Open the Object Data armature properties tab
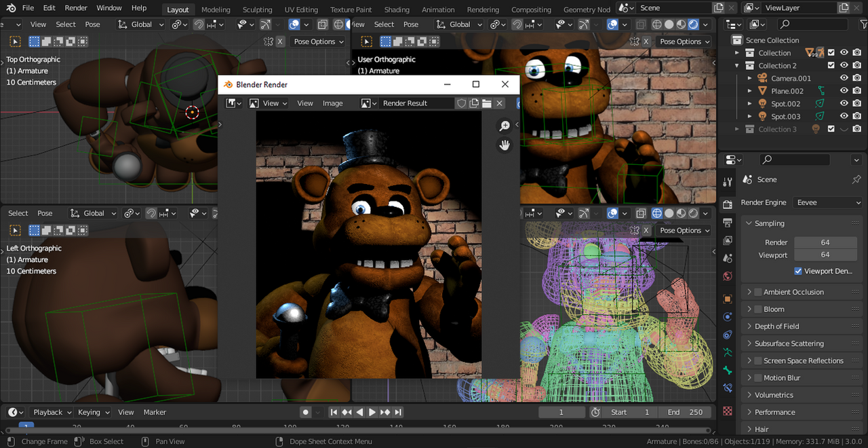Image resolution: width=868 pixels, height=448 pixels. [728, 352]
